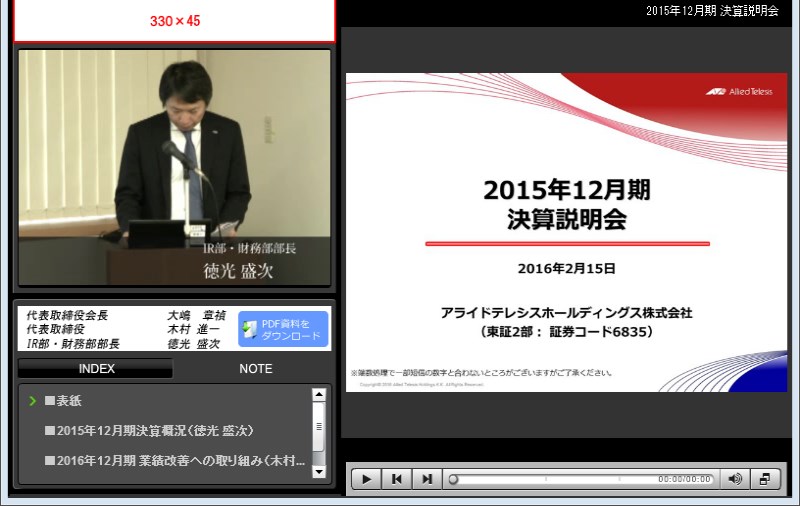Screen dimensions: 800x506
Task: Click the green arrow marking current chapter
Action: pos(33,401)
